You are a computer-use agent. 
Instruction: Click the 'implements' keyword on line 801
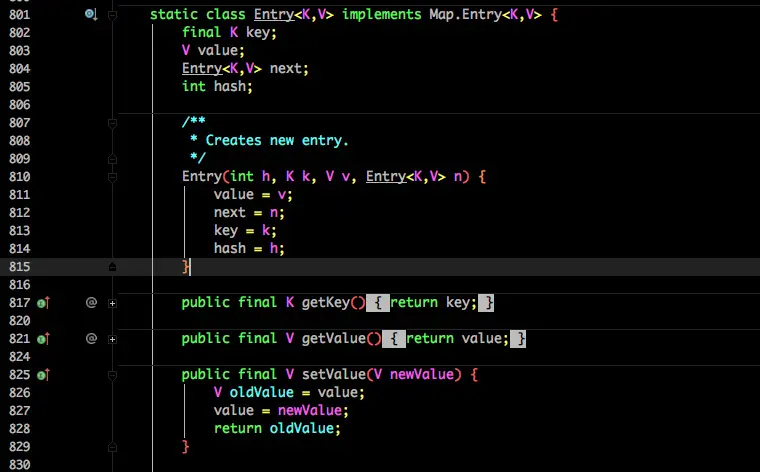382,15
